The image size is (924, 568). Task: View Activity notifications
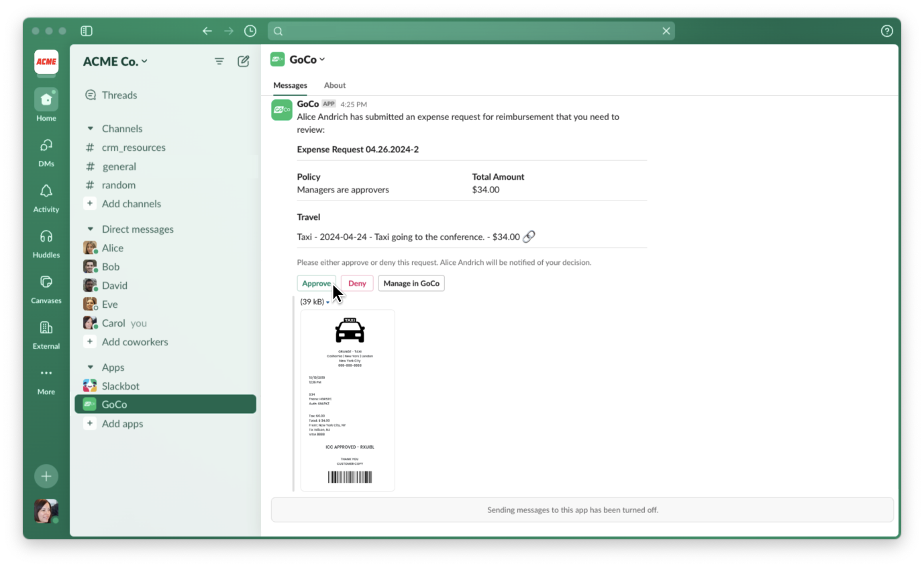pos(46,192)
